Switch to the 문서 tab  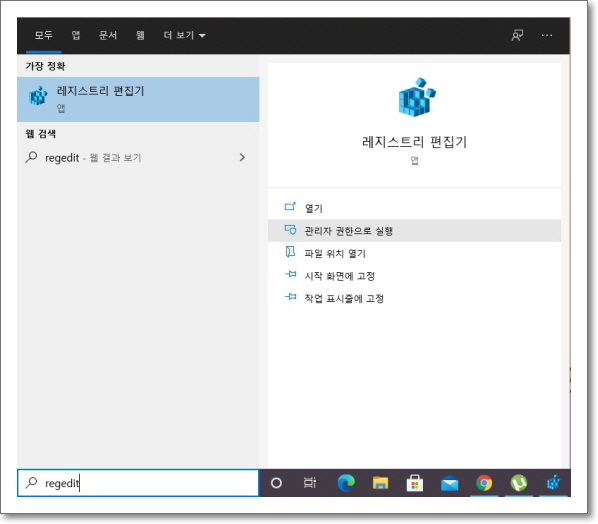coord(108,35)
